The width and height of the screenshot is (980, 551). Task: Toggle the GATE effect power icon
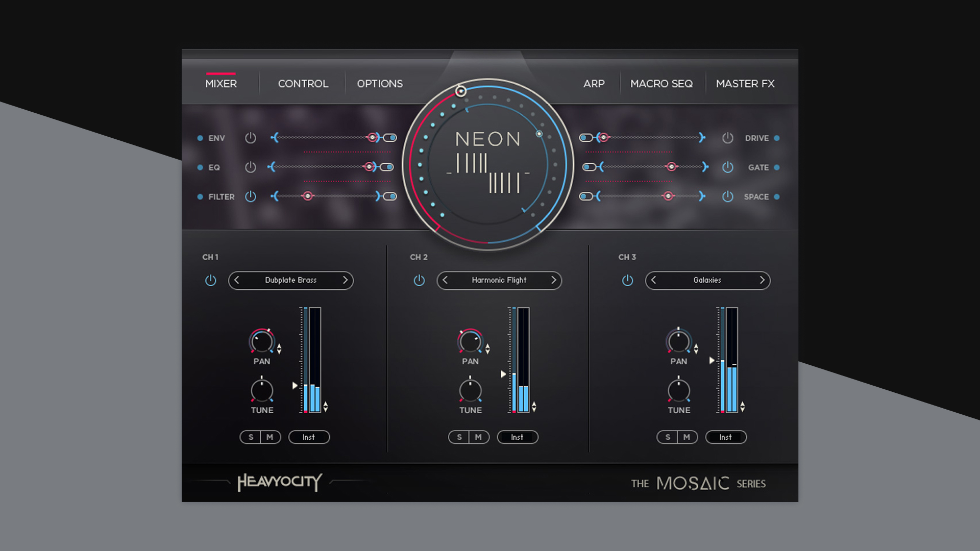click(x=728, y=167)
